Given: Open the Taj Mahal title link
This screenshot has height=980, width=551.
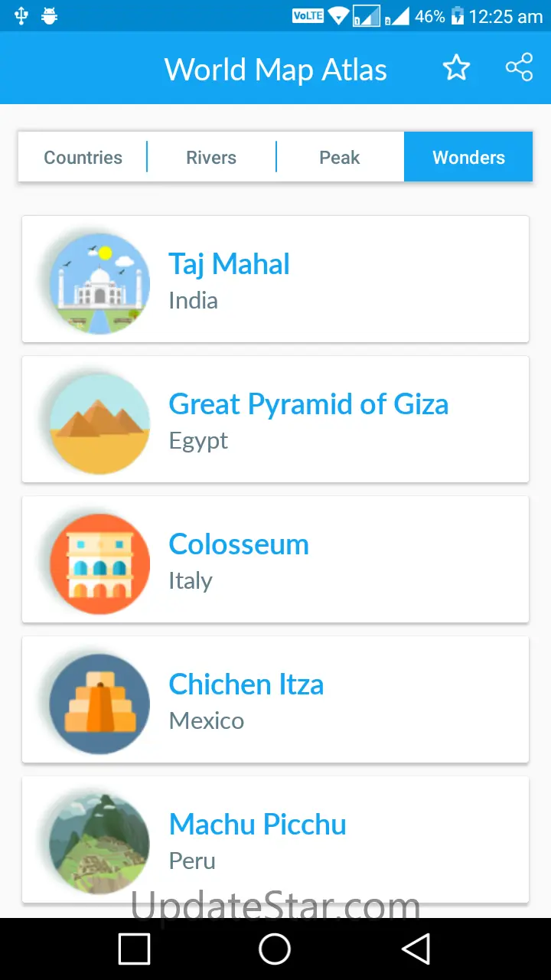Looking at the screenshot, I should click(229, 264).
